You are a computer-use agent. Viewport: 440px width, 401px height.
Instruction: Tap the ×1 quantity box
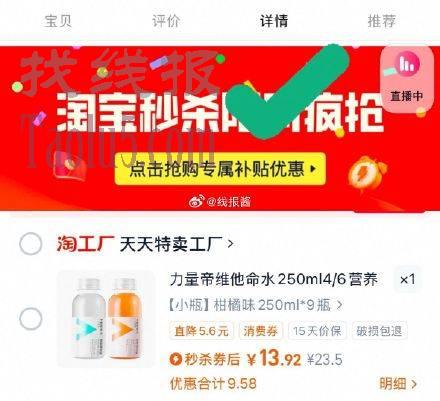pos(408,279)
